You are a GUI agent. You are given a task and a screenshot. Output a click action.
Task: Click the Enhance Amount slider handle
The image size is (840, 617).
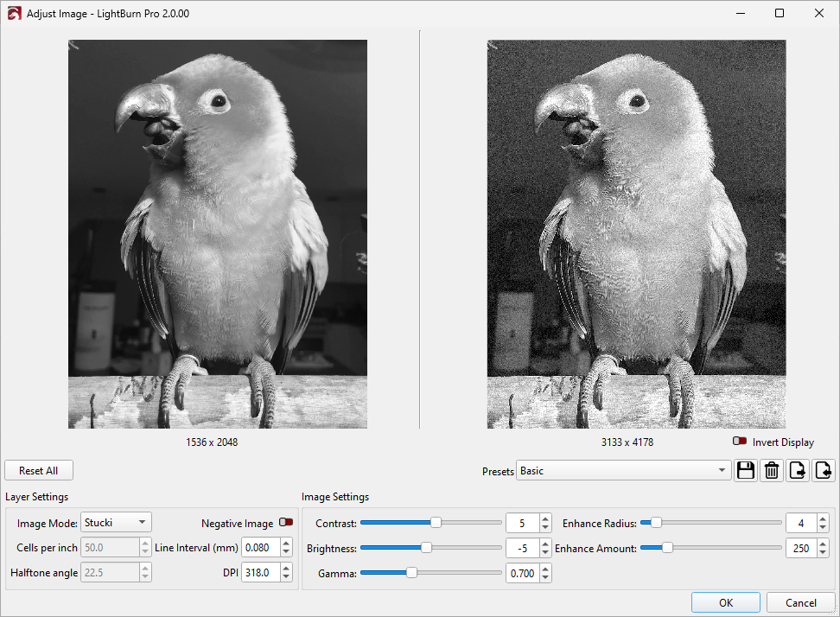click(668, 548)
